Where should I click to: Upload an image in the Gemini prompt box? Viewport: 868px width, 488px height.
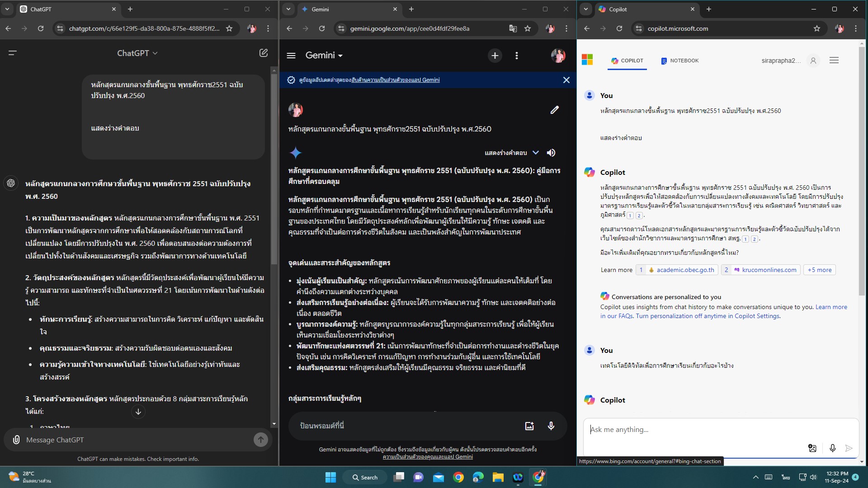pyautogui.click(x=529, y=426)
